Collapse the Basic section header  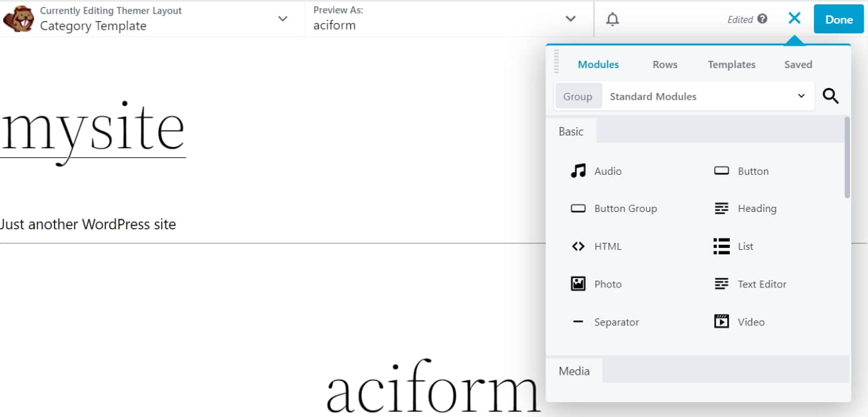pyautogui.click(x=571, y=131)
